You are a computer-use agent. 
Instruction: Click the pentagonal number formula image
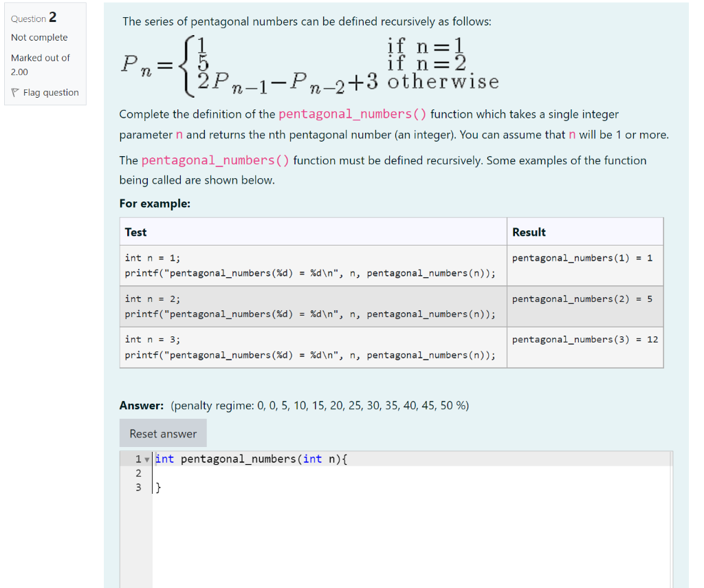(x=310, y=65)
